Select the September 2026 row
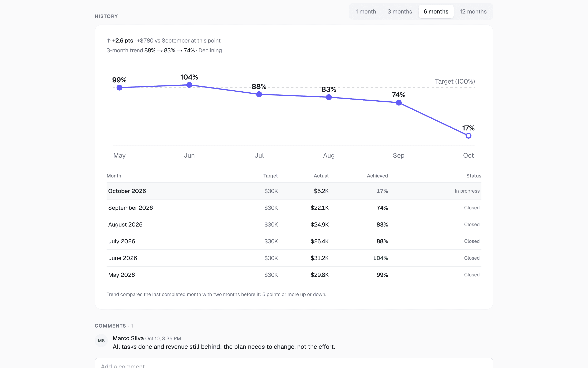 point(294,208)
